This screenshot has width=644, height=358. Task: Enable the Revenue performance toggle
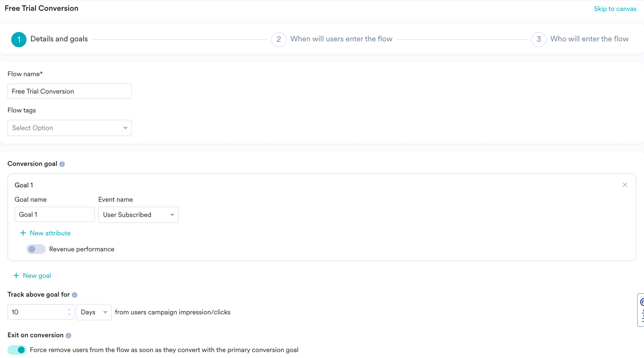[x=36, y=249]
